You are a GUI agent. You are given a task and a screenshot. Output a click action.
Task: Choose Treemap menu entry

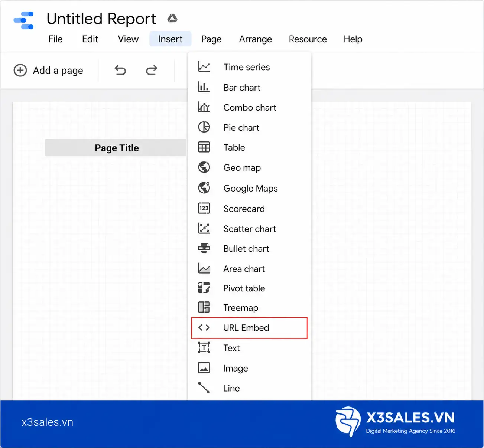coord(250,307)
